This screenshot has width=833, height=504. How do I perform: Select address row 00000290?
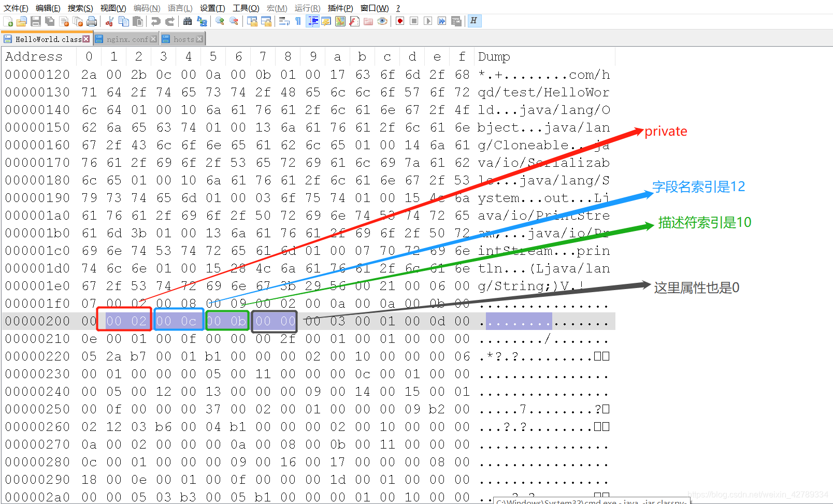37,480
